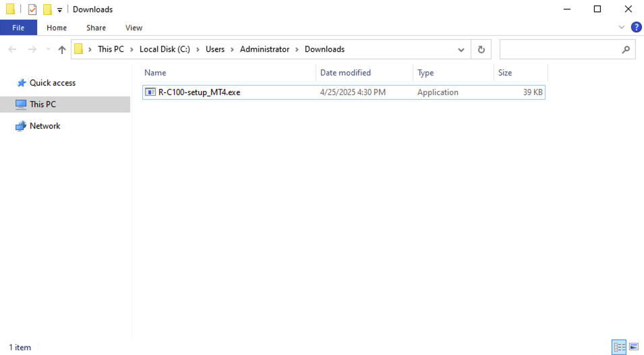644x355 pixels.
Task: Open Customize Quick Access Toolbar dropdown
Action: [x=59, y=9]
